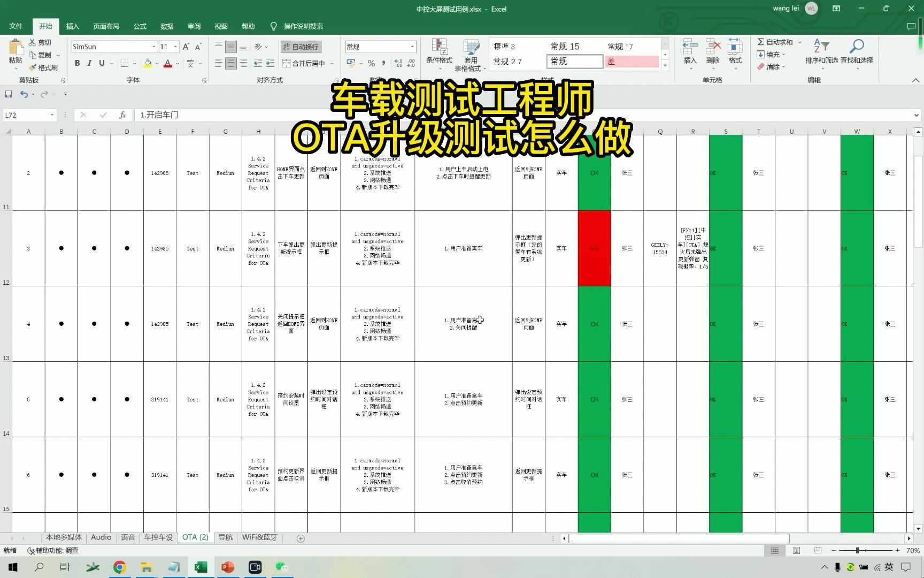This screenshot has height=578, width=924.
Task: Switch to the 导航 sheet tab
Action: [x=226, y=537]
